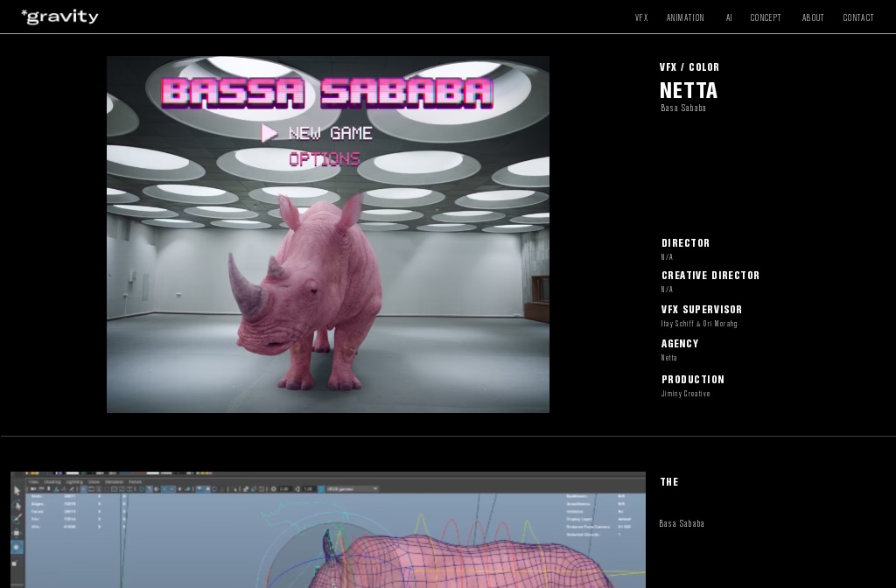Screen dimensions: 896x588
Task: Click the PRODUCTION heading
Action: pyautogui.click(x=693, y=380)
